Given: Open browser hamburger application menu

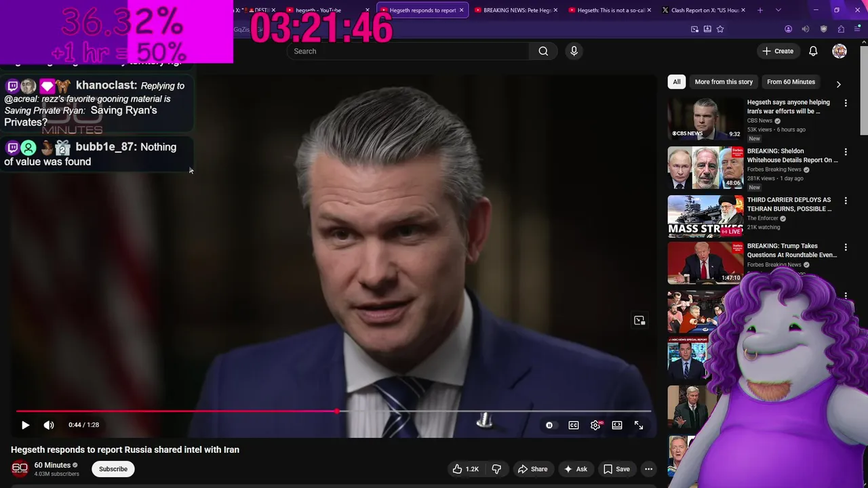Looking at the screenshot, I should 857,29.
